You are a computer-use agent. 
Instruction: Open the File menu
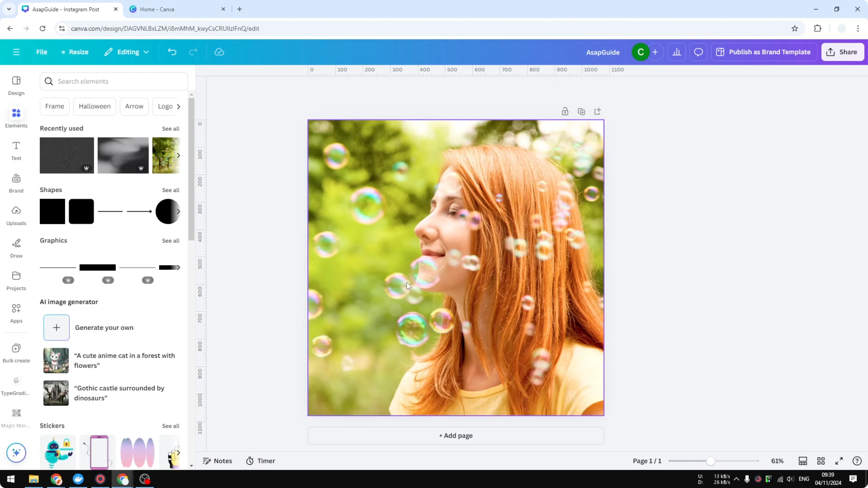click(42, 52)
